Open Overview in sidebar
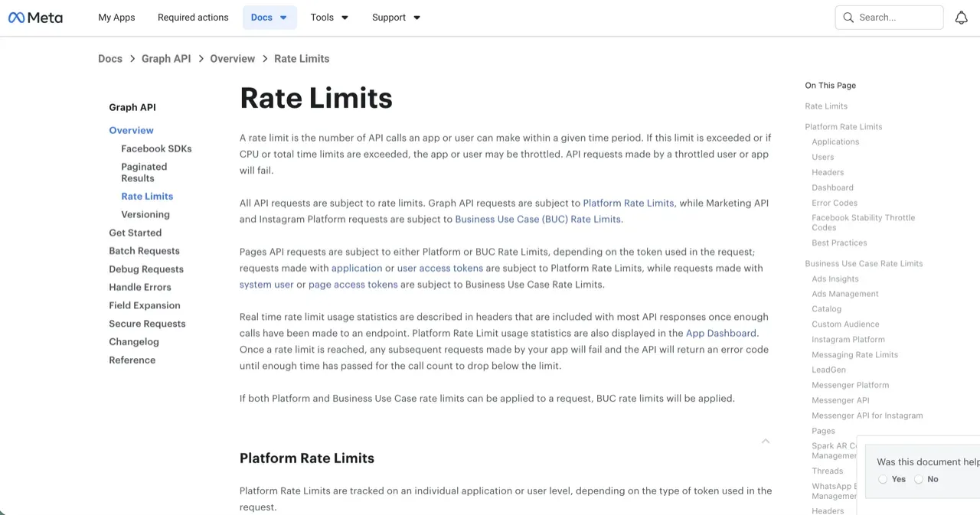The image size is (980, 515). pyautogui.click(x=131, y=130)
